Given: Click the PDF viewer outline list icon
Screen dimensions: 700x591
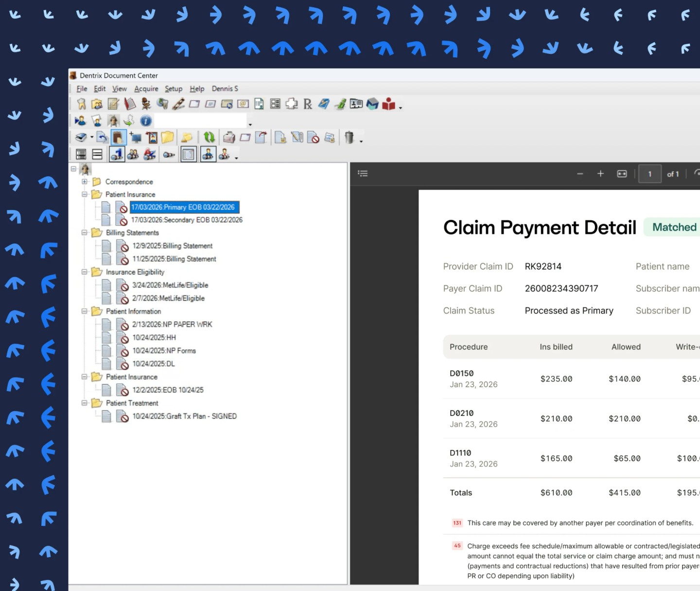Looking at the screenshot, I should coord(363,174).
